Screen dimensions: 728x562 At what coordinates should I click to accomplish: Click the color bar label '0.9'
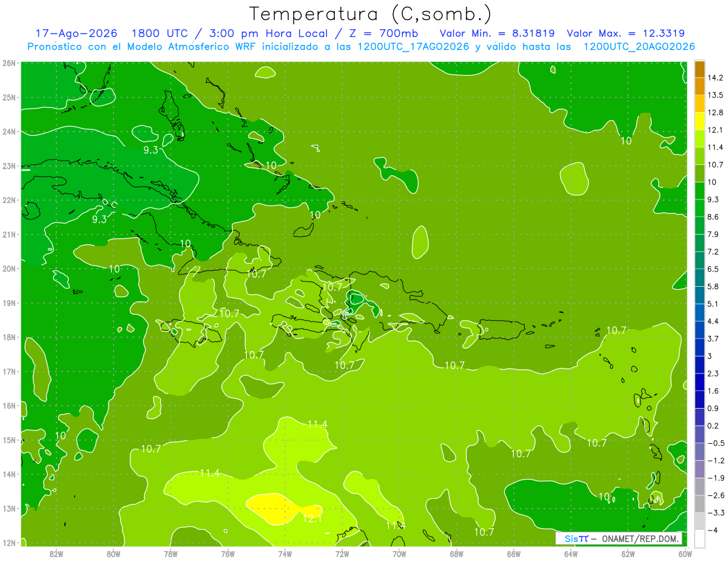[713, 408]
